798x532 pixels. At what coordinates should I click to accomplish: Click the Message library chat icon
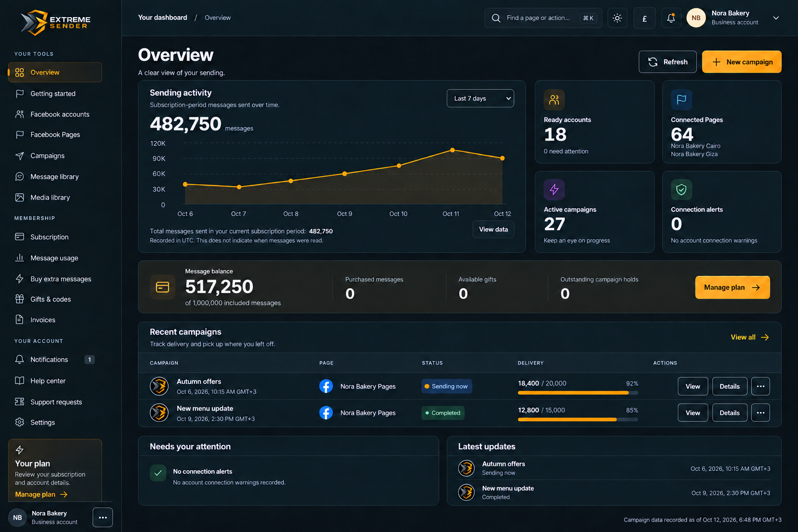(20, 177)
